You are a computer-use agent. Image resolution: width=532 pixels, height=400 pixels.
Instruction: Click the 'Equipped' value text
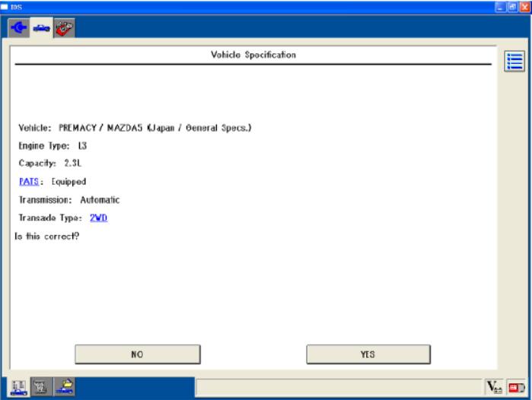[x=68, y=182]
